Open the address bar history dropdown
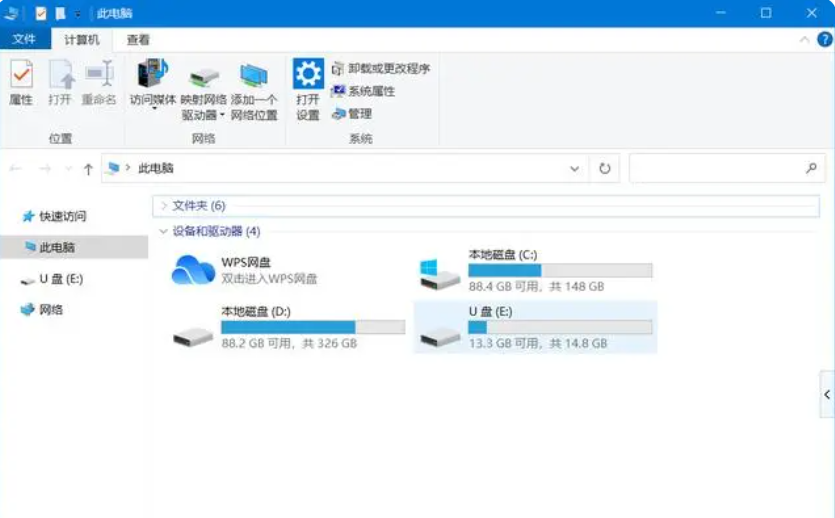Image resolution: width=835 pixels, height=518 pixels. point(574,169)
